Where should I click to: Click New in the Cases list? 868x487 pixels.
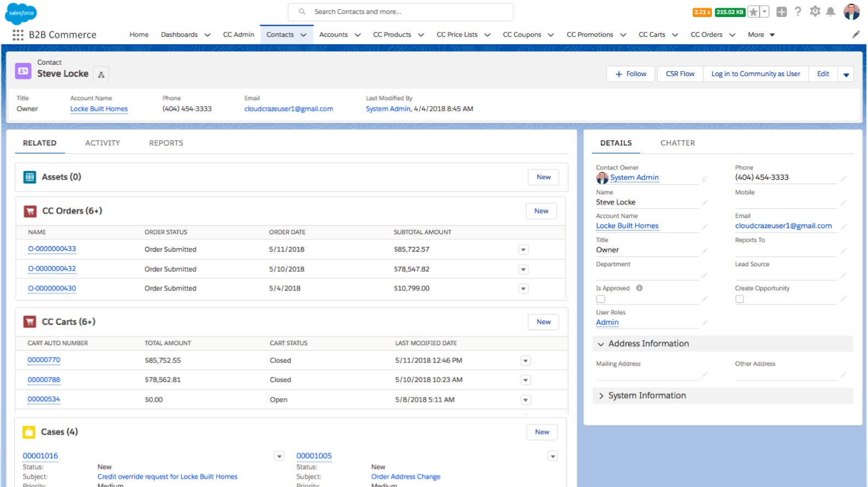pyautogui.click(x=542, y=432)
